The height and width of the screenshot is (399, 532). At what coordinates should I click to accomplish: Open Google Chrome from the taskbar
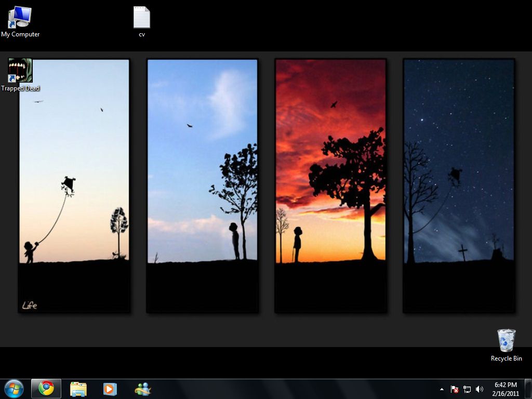point(46,389)
